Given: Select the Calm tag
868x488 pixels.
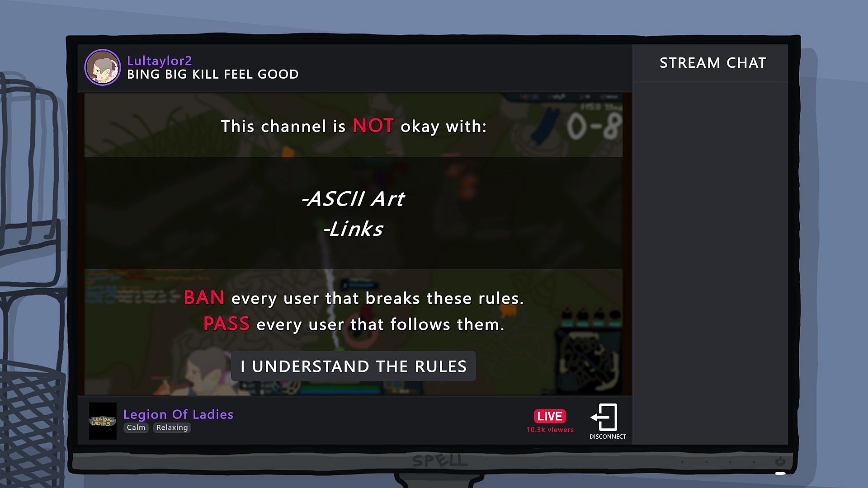Looking at the screenshot, I should 136,427.
